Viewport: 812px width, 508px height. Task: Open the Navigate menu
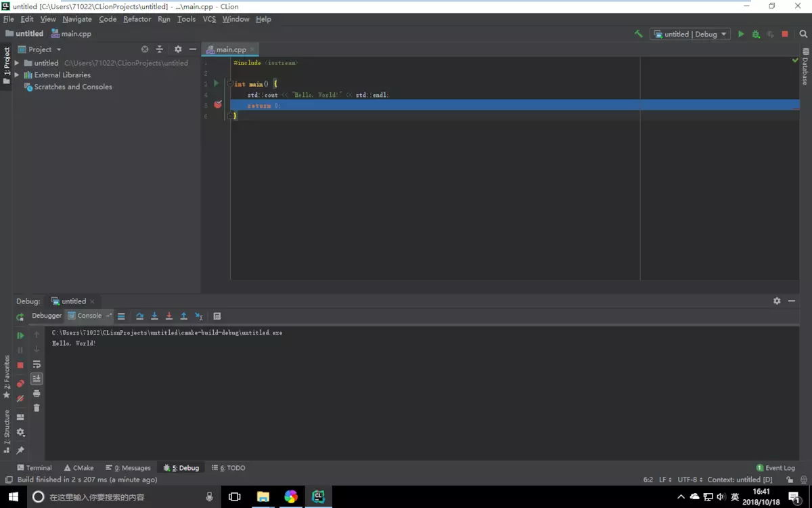click(76, 19)
